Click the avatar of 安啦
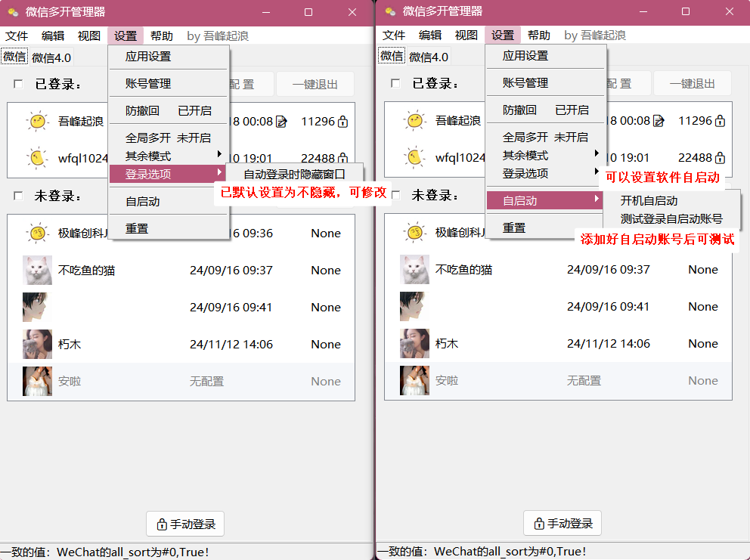Screen dimensions: 750x560 pos(37,381)
